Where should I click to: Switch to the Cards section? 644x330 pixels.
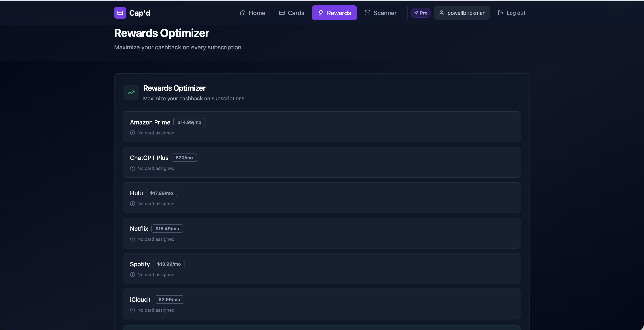pos(291,13)
